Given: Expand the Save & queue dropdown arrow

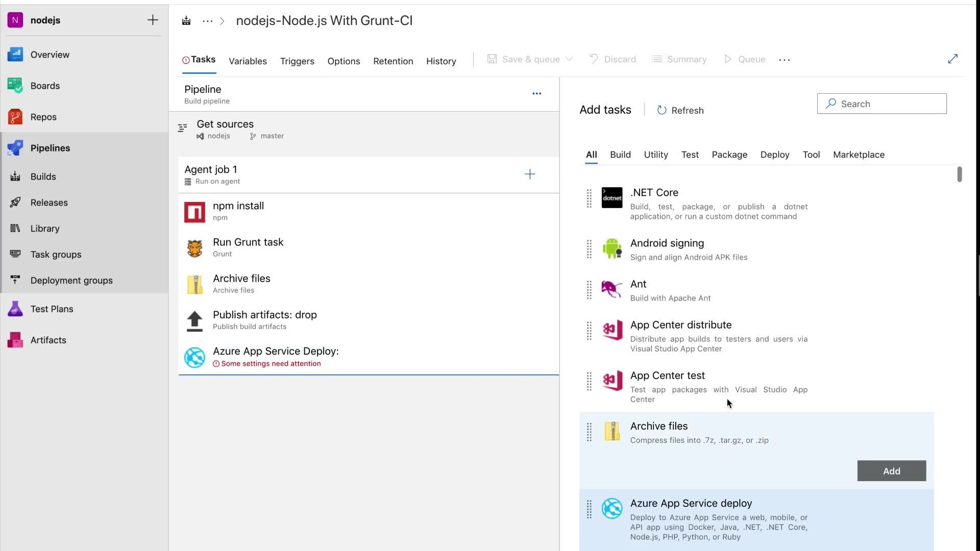Looking at the screenshot, I should pyautogui.click(x=569, y=59).
